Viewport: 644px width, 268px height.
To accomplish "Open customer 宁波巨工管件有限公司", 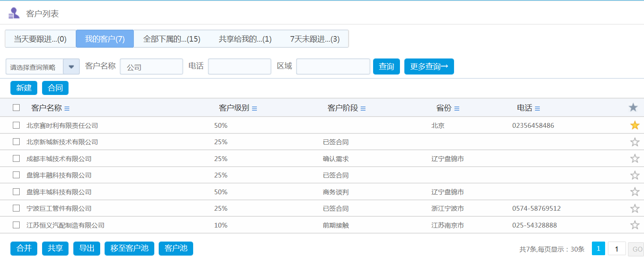I will coord(59,209).
